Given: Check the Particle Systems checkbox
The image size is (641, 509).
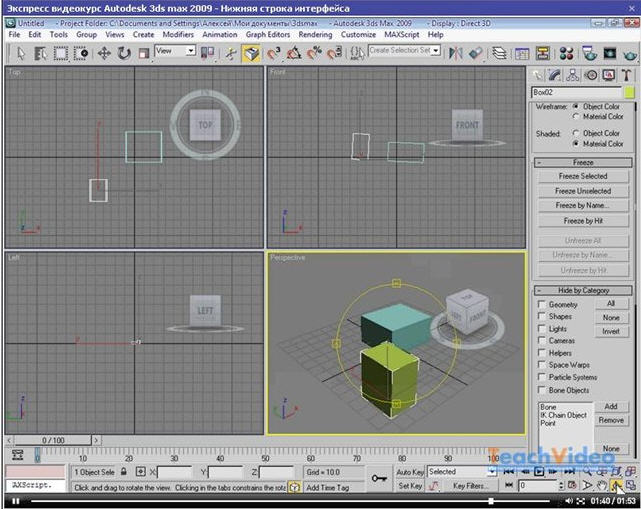Looking at the screenshot, I should click(542, 377).
